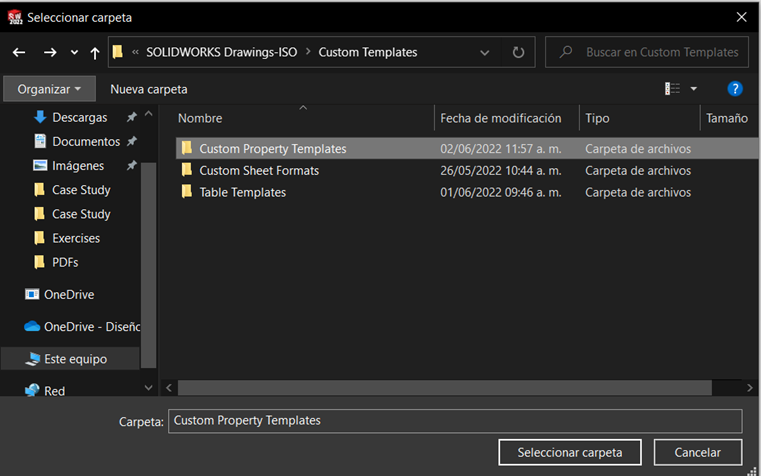Expand the view options dropdown arrow
The width and height of the screenshot is (761, 476).
694,89
